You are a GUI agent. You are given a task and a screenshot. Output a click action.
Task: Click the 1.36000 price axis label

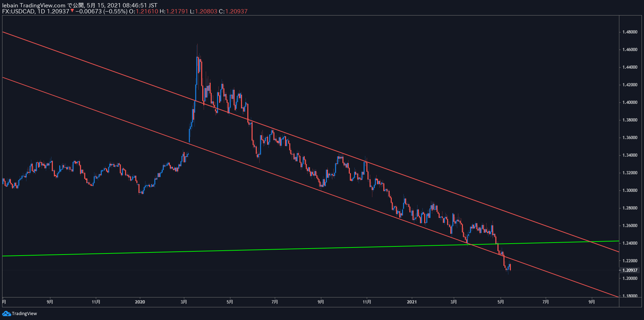[x=630, y=138]
